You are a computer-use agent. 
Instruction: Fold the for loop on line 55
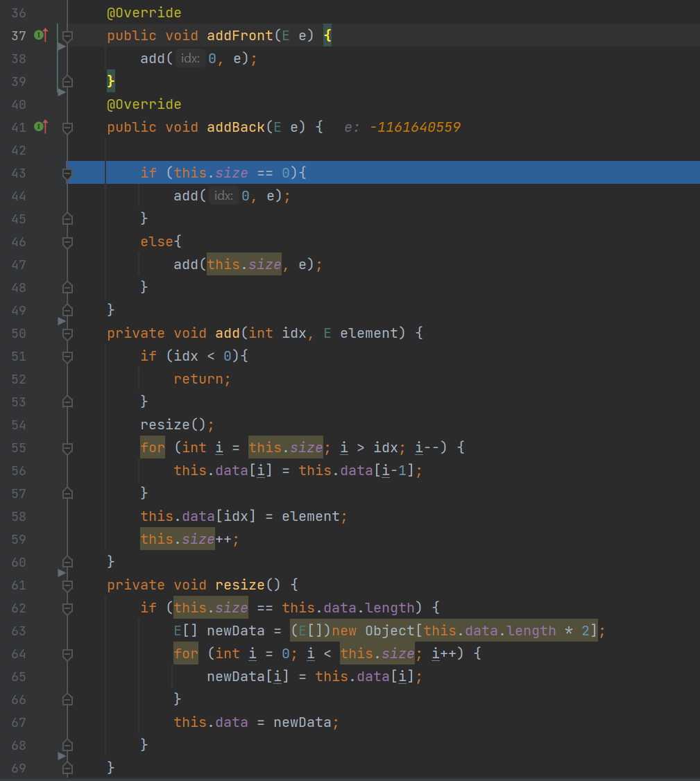click(x=67, y=448)
